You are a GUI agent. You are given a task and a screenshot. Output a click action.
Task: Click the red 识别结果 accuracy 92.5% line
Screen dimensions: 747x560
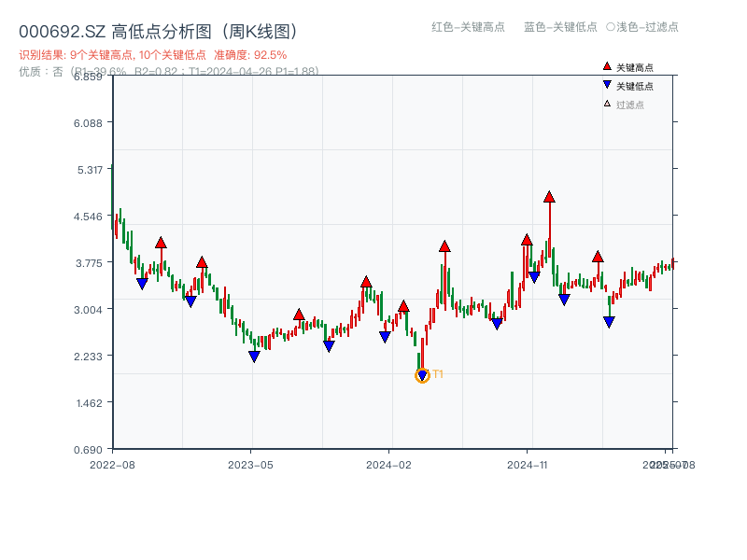(x=153, y=55)
